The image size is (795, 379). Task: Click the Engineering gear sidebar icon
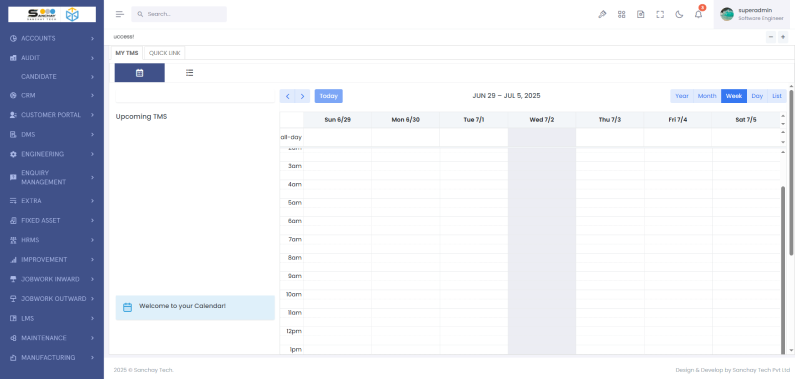[x=13, y=154]
